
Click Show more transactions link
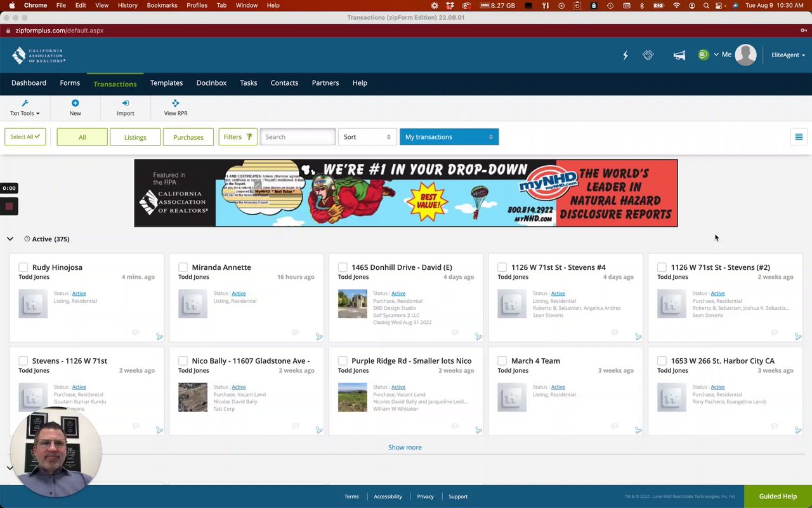[405, 447]
